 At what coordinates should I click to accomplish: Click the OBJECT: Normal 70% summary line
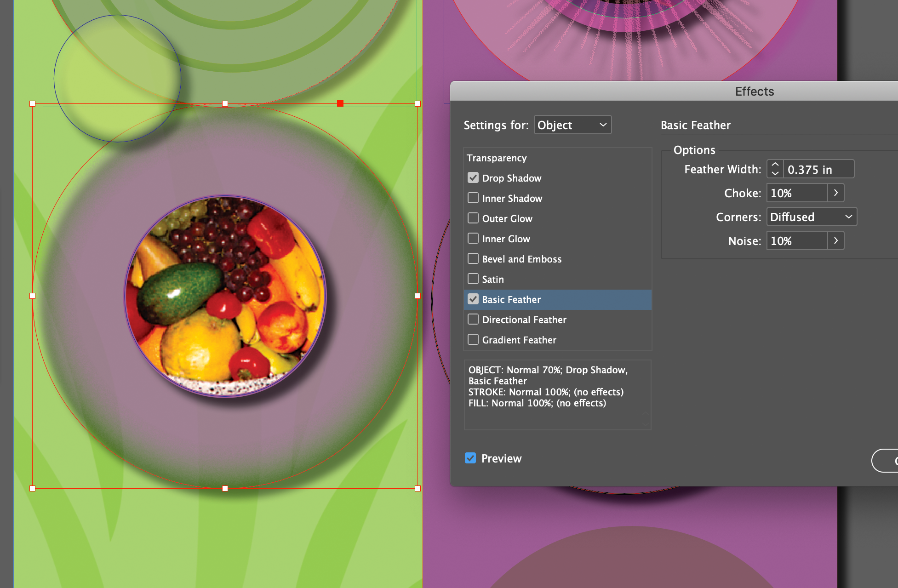point(548,370)
